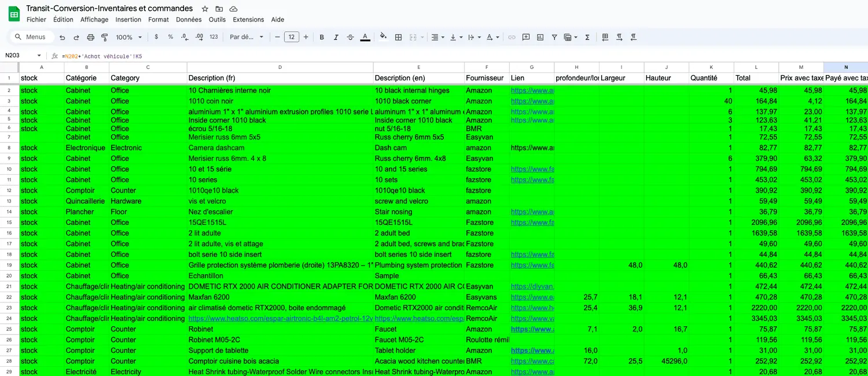Insert a chart from the toolbar
868x376 pixels.
540,37
